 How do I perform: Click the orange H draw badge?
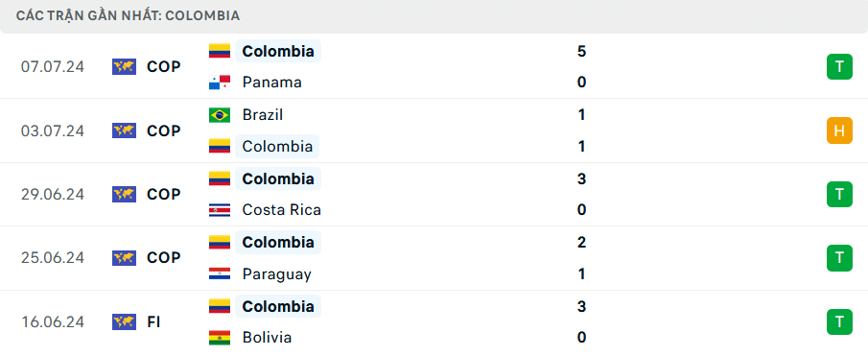pyautogui.click(x=840, y=131)
